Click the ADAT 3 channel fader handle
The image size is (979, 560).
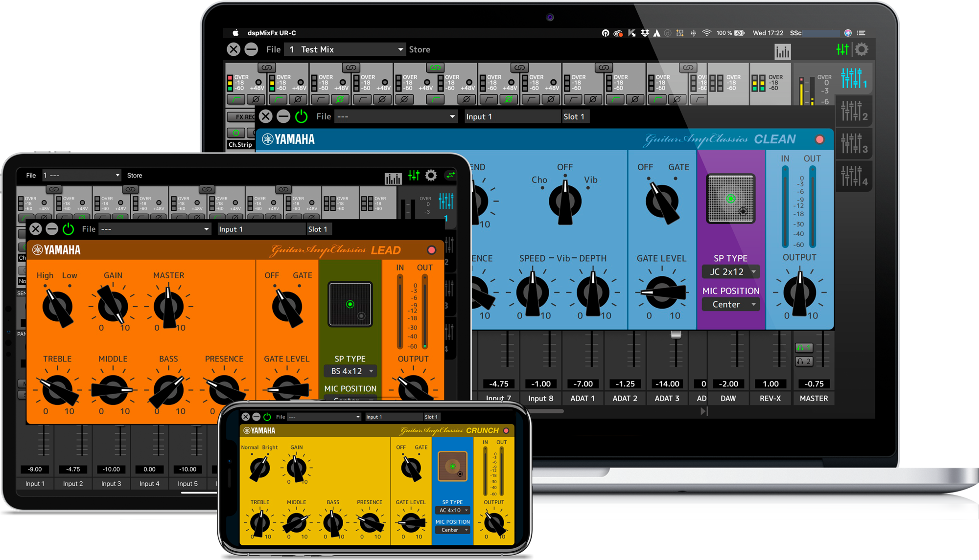(x=676, y=335)
